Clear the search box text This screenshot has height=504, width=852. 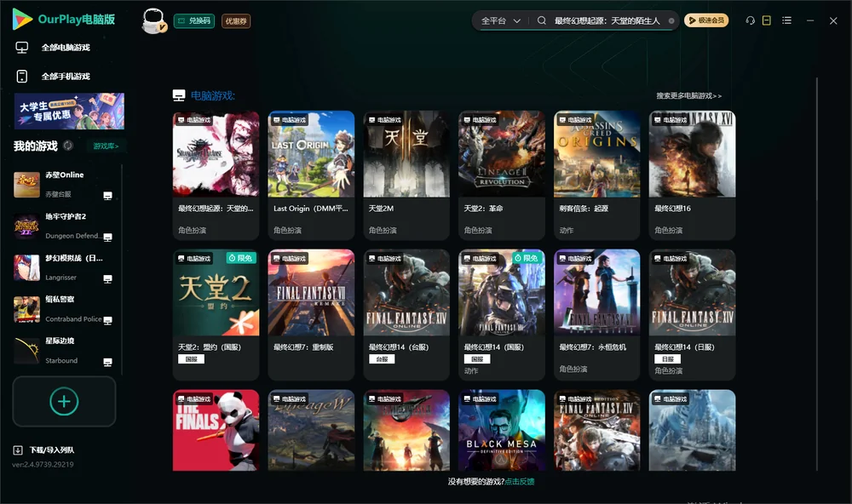coord(671,21)
